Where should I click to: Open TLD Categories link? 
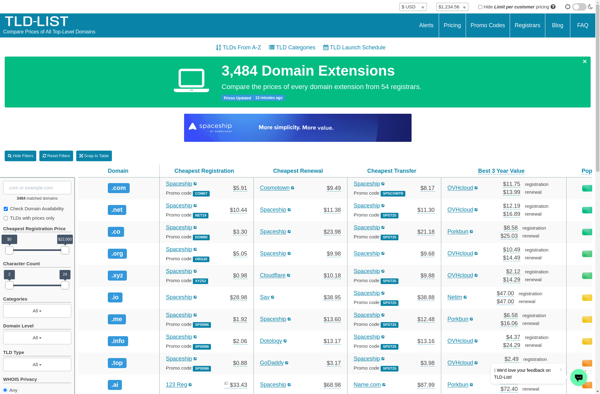292,47
